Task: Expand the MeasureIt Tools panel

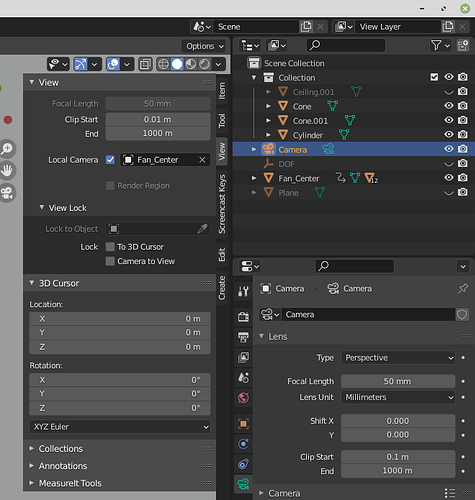Action: (32, 483)
